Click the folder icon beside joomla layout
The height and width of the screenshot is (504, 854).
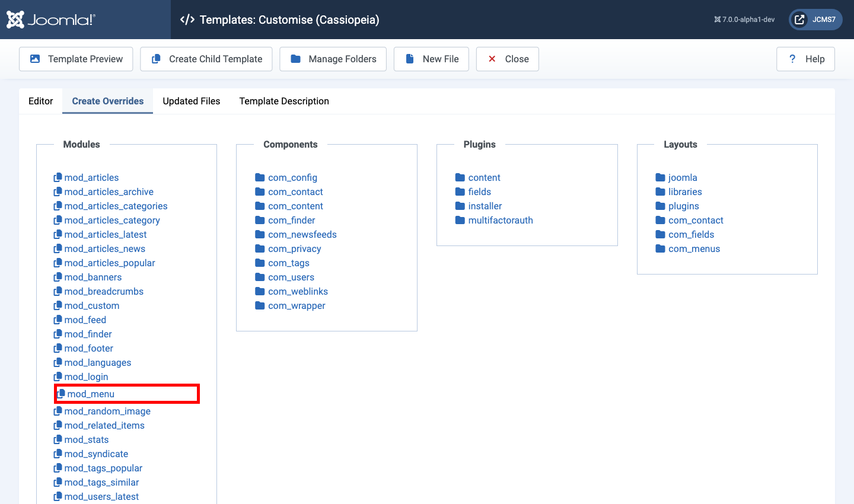660,177
